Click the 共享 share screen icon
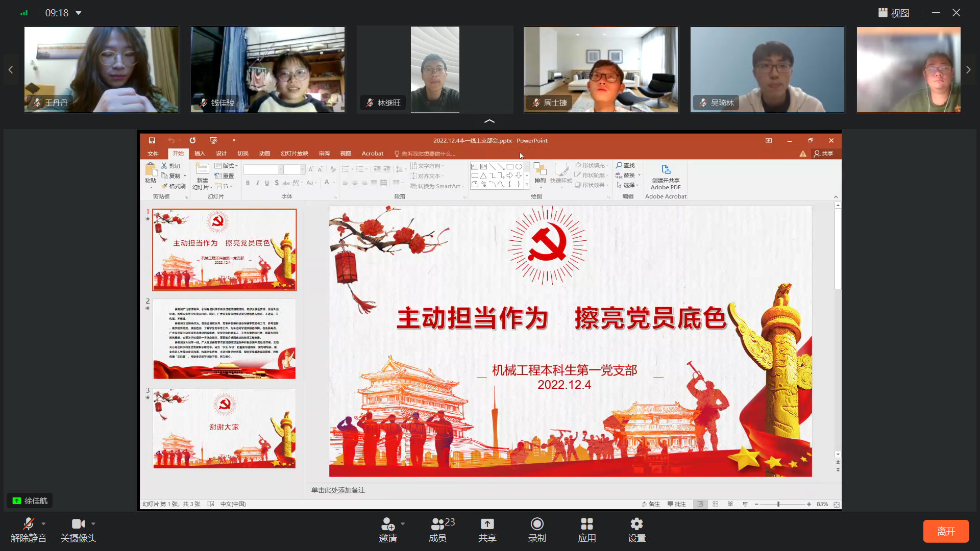980x551 pixels. [x=487, y=524]
